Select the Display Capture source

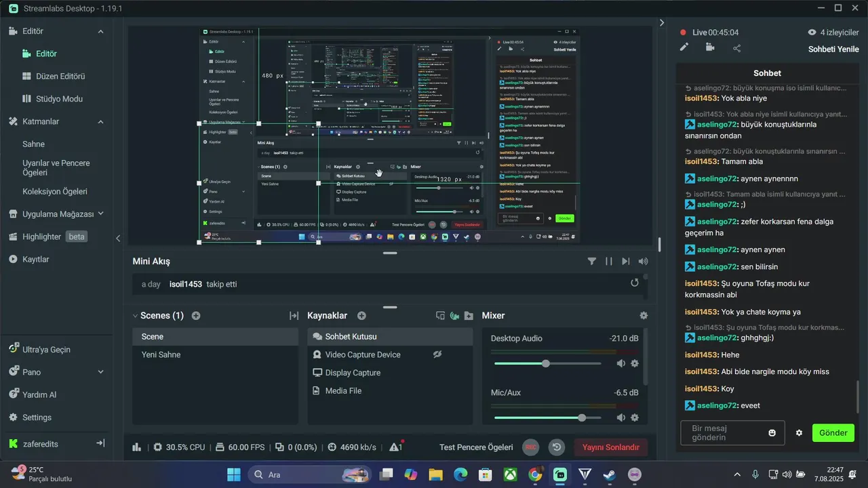(390, 373)
